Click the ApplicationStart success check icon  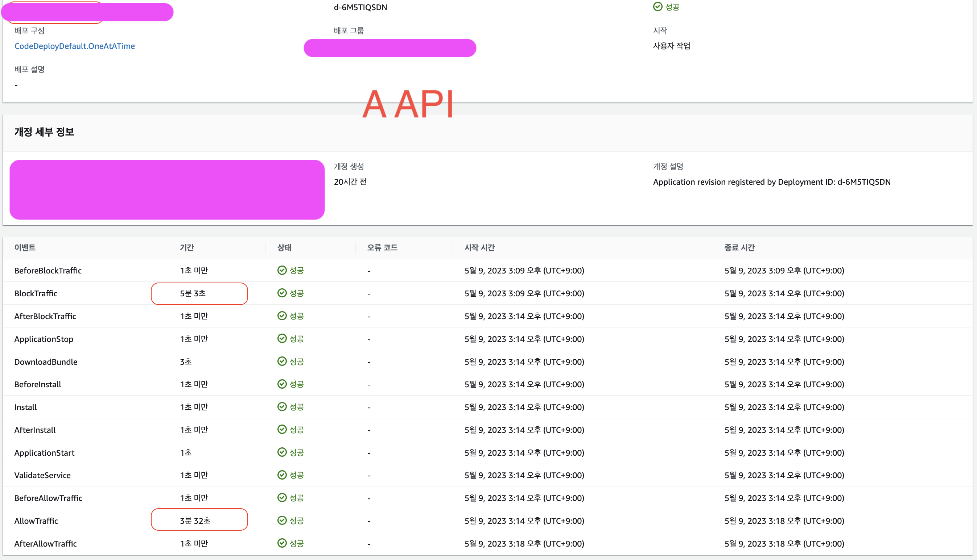(282, 452)
